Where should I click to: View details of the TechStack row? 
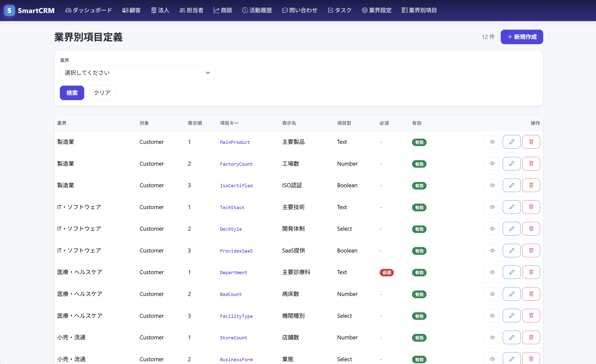(492, 207)
